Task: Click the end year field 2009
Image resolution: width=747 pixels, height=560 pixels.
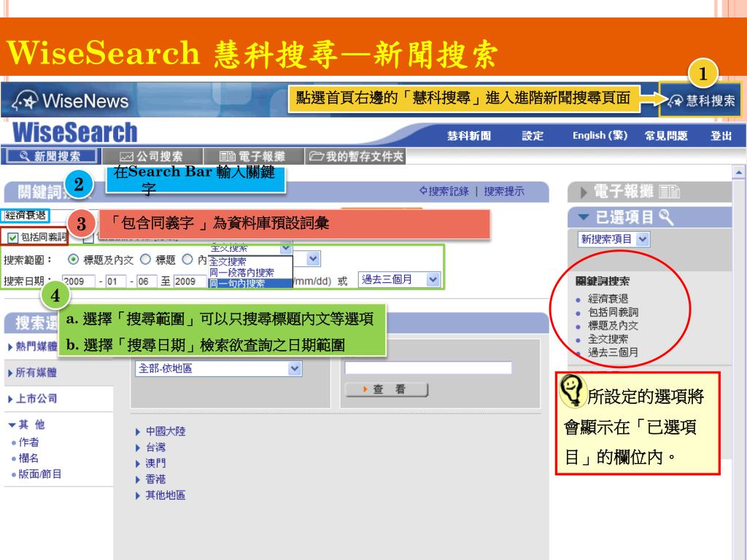Action: [190, 281]
